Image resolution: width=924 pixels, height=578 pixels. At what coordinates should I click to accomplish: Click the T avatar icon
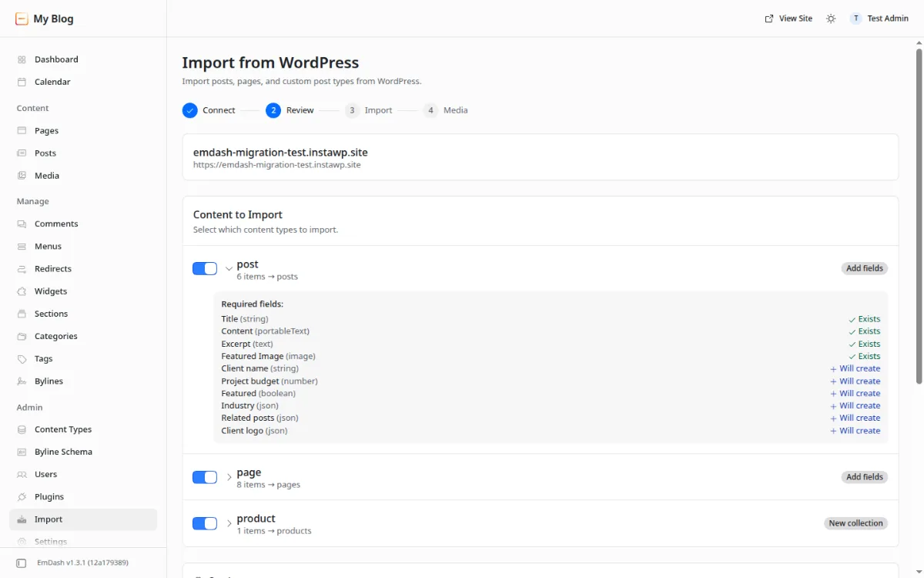tap(855, 18)
